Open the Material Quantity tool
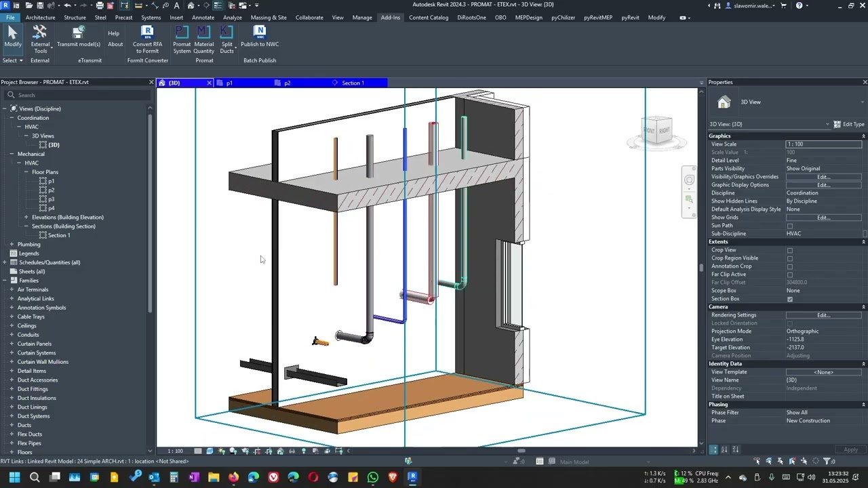 coord(203,39)
